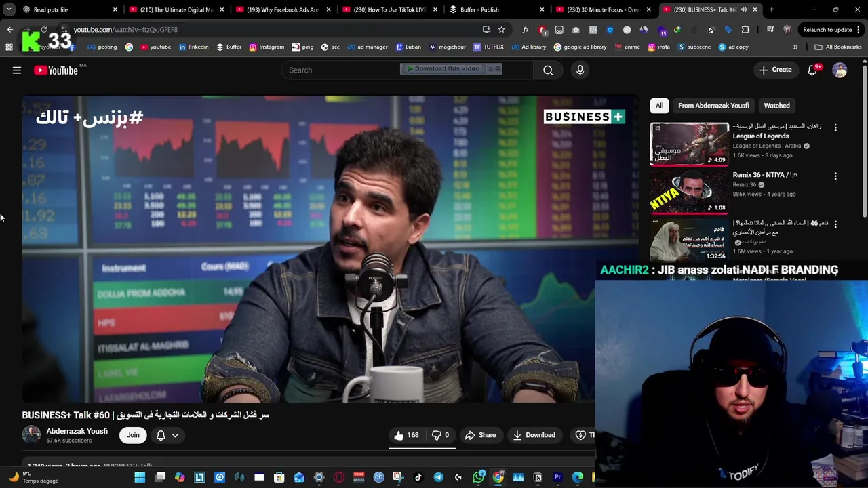
Task: Open options for Remix 36 NTIYA video
Action: tap(835, 176)
